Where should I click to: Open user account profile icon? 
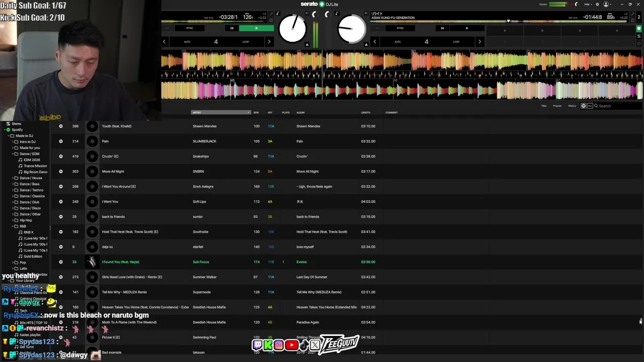[x=606, y=4]
